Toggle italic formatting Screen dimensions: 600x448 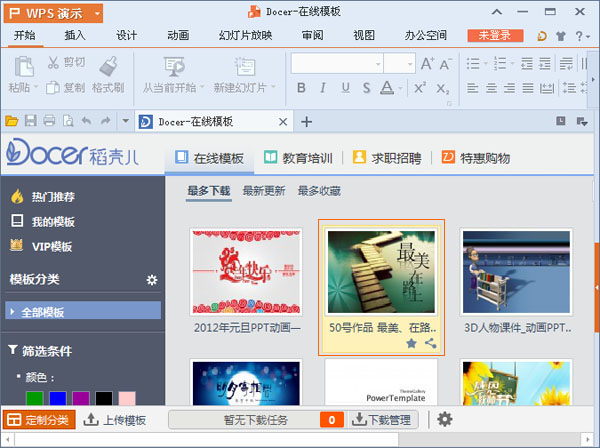coord(323,88)
